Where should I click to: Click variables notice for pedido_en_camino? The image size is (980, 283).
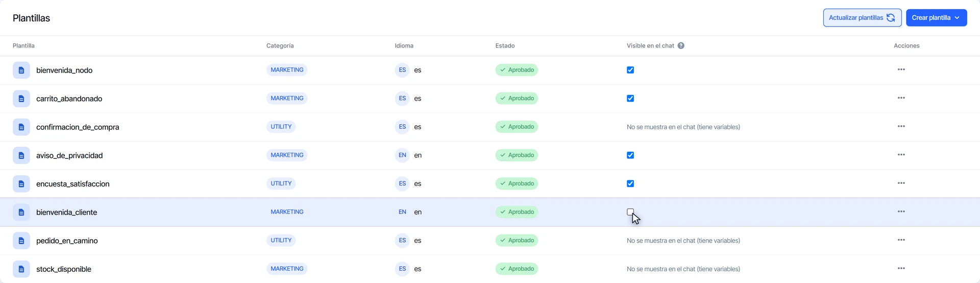[x=683, y=241]
